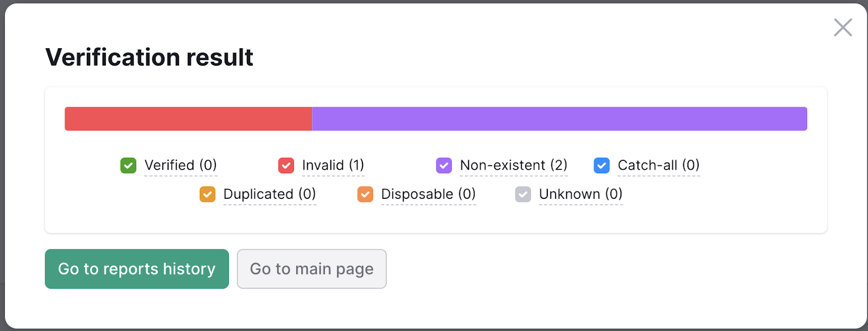The height and width of the screenshot is (331, 868).
Task: Close the Verification result dialog
Action: pos(843,27)
